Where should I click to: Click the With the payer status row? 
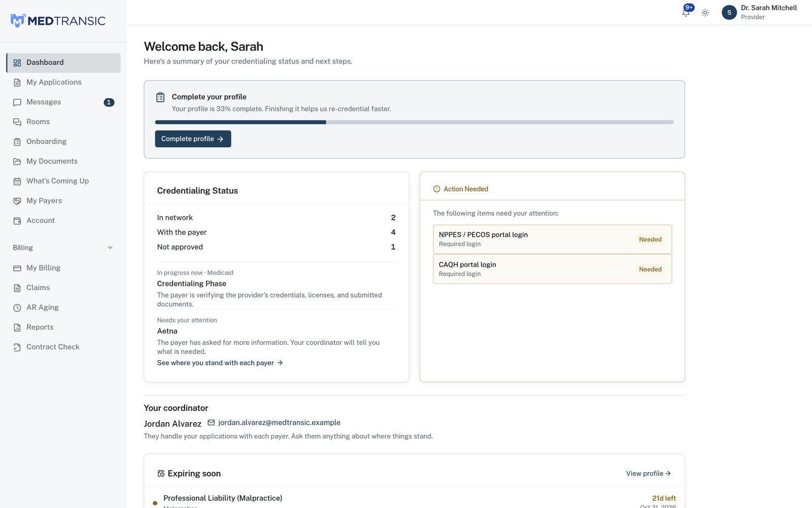tap(276, 232)
